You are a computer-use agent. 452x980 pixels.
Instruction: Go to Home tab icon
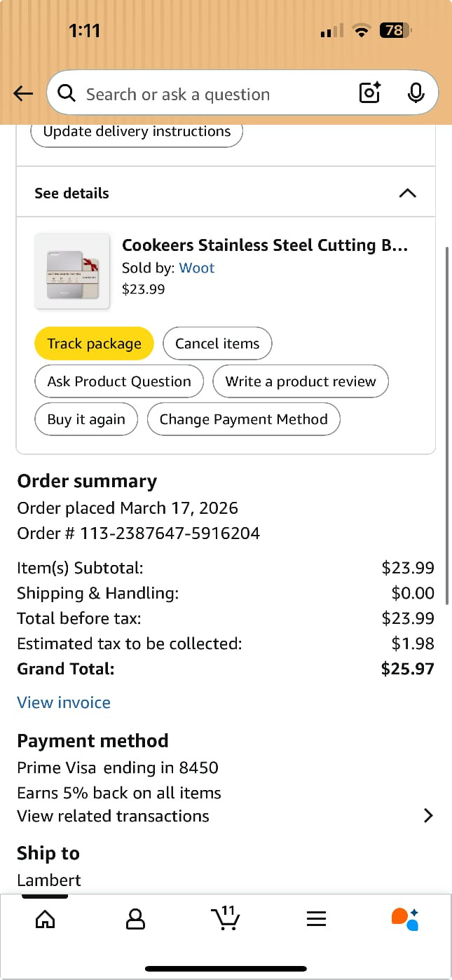pos(45,918)
